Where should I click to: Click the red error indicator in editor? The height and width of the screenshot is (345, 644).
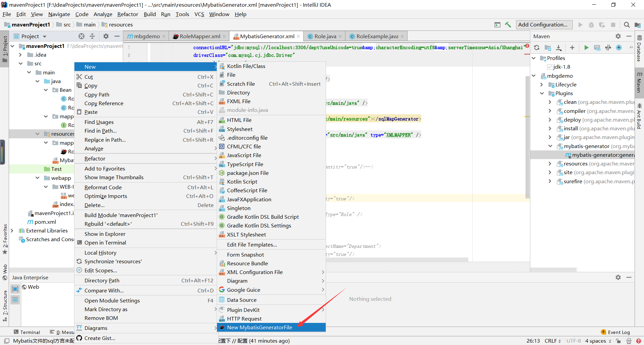527,46
